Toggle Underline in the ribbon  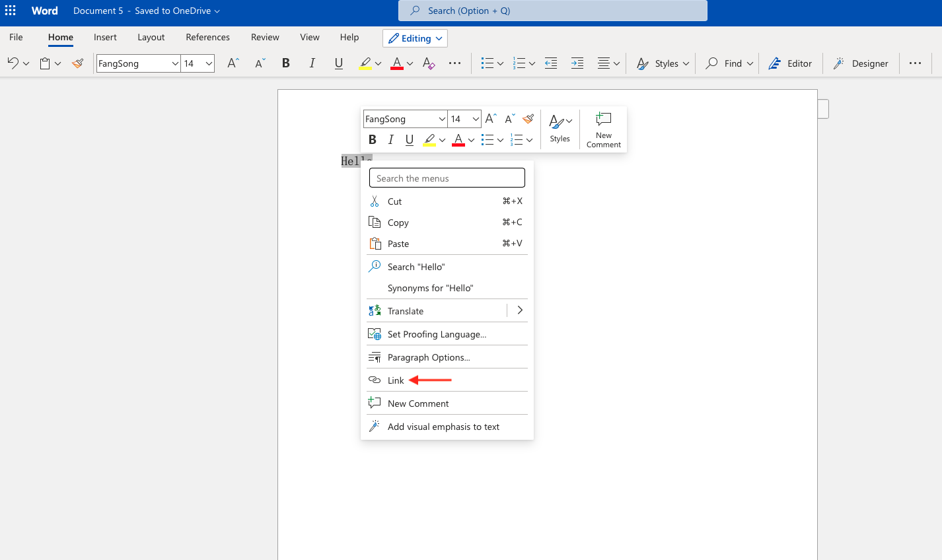(x=338, y=63)
